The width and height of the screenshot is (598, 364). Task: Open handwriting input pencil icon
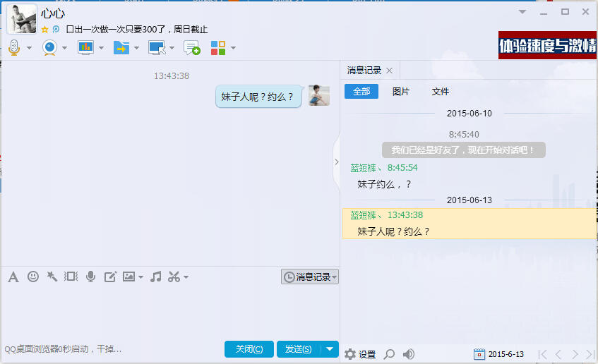(110, 277)
